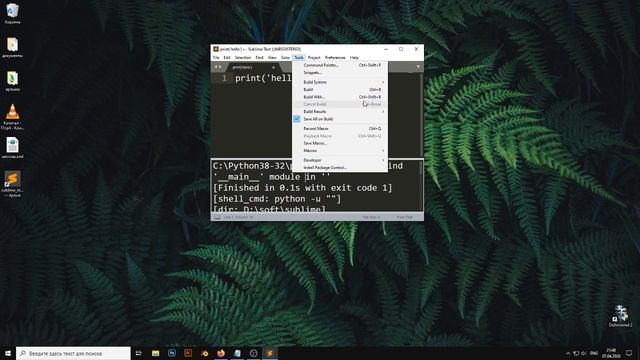Start Record Macro from Tools menu
Screen dimensions: 640x360
(340, 129)
